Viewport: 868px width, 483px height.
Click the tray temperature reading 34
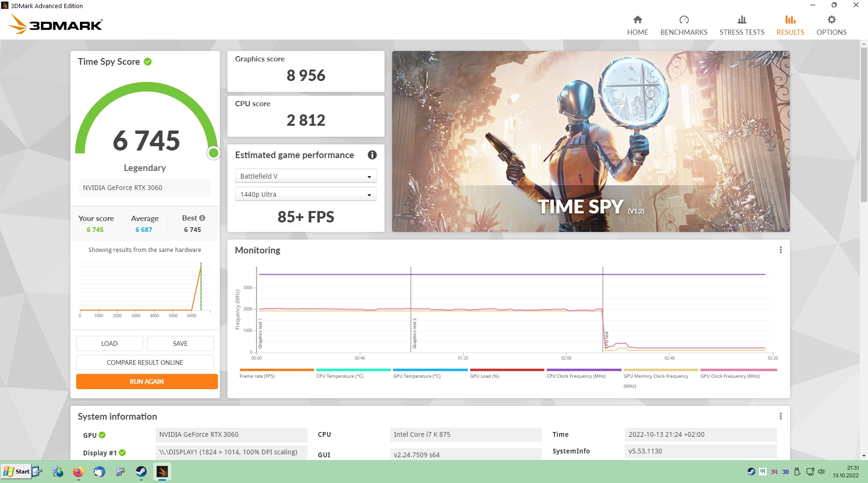(774, 472)
